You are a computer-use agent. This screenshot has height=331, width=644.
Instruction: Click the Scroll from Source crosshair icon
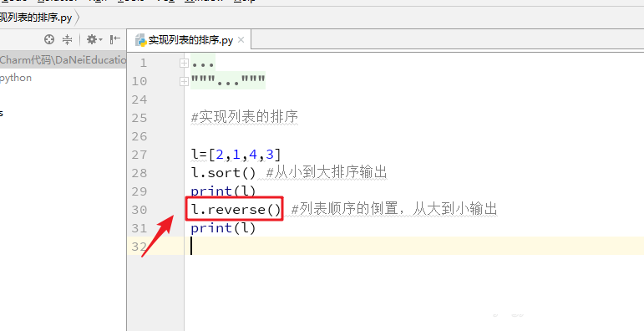point(49,39)
